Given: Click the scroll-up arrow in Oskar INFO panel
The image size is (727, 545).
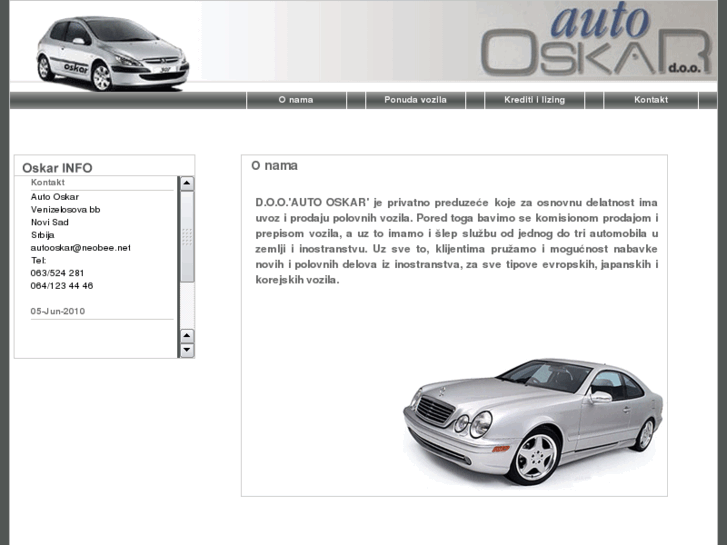Looking at the screenshot, I should click(x=187, y=183).
